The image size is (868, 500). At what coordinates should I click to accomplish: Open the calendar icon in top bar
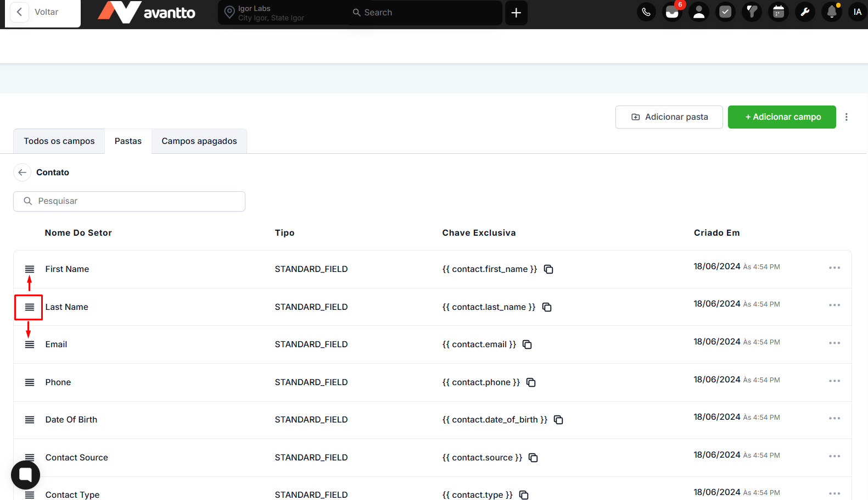pos(779,12)
